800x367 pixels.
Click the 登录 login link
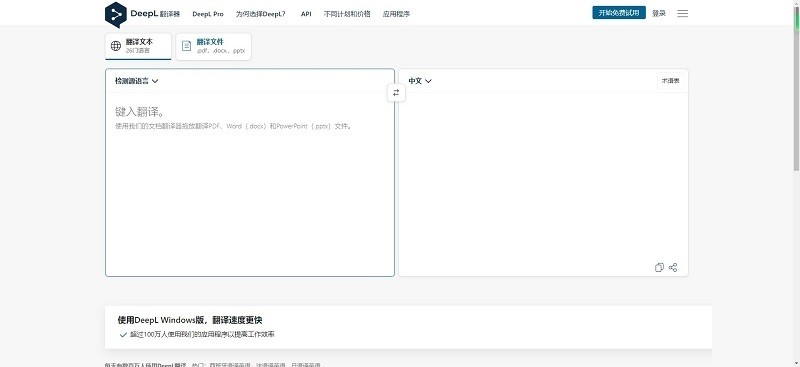[x=659, y=13]
